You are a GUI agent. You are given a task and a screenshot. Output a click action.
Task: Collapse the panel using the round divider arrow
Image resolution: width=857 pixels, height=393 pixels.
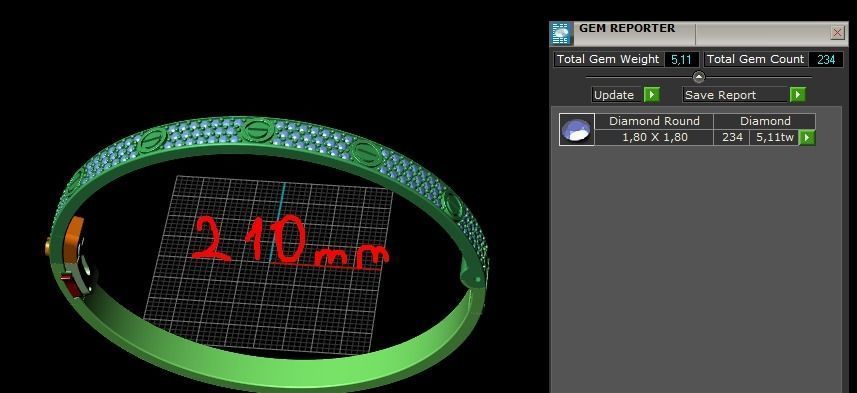(x=698, y=77)
